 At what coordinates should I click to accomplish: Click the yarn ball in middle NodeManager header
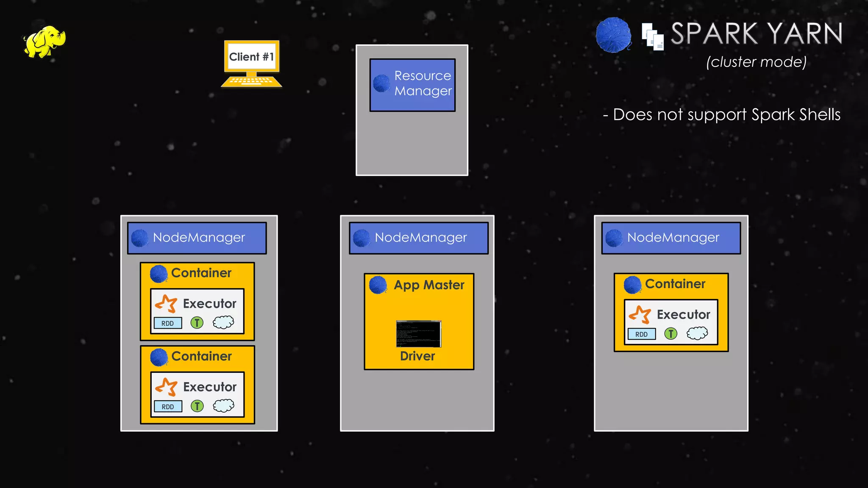[x=362, y=238]
